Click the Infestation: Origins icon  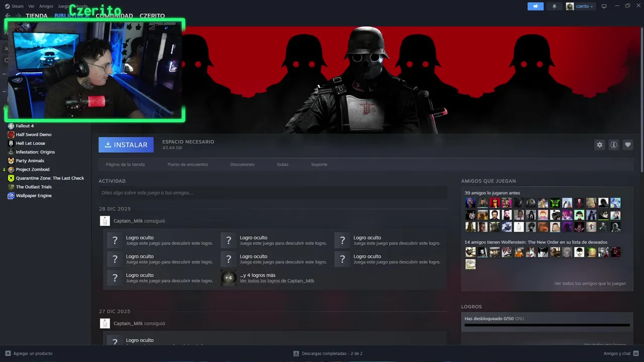[x=11, y=152]
